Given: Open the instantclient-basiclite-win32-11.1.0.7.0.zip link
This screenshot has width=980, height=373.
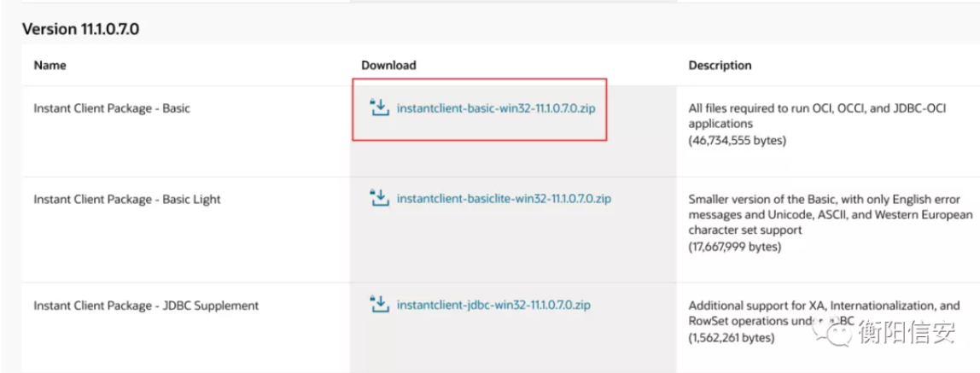Looking at the screenshot, I should (x=504, y=200).
